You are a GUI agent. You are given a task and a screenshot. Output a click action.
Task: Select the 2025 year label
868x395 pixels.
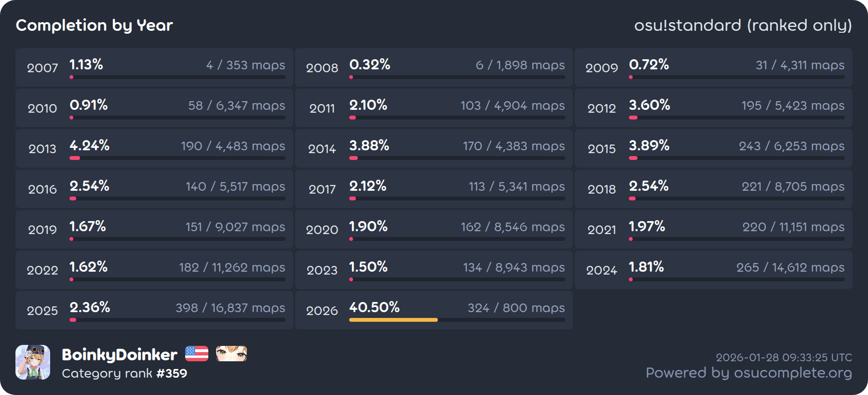coord(42,311)
